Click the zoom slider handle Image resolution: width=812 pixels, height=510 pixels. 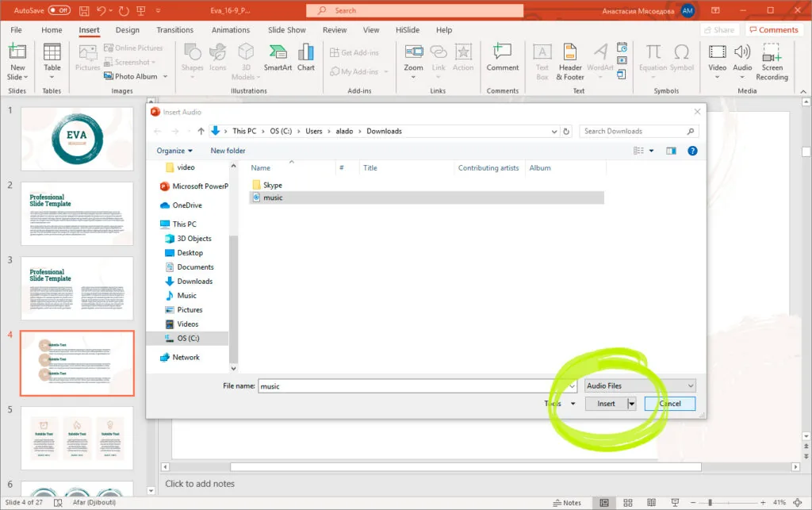710,503
